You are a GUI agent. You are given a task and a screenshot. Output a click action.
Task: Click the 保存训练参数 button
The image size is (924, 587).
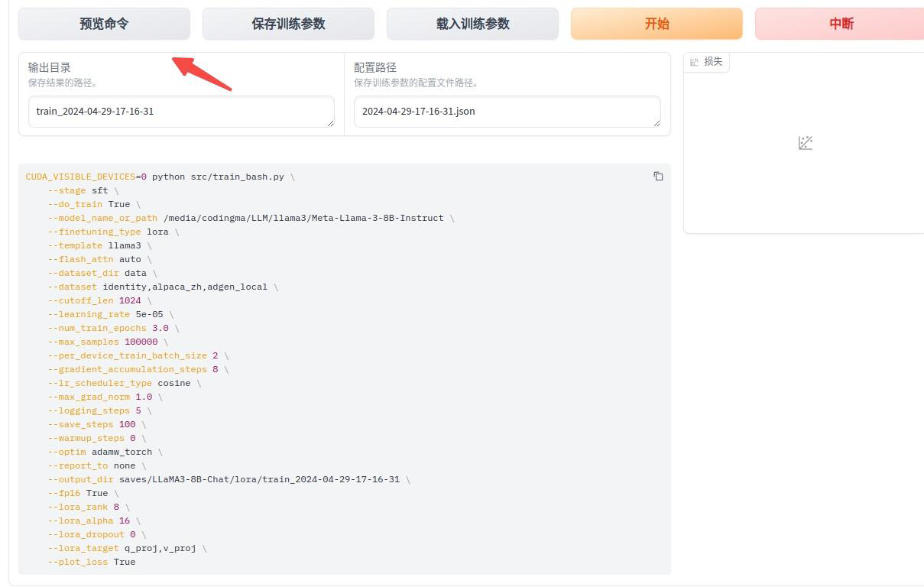click(288, 24)
